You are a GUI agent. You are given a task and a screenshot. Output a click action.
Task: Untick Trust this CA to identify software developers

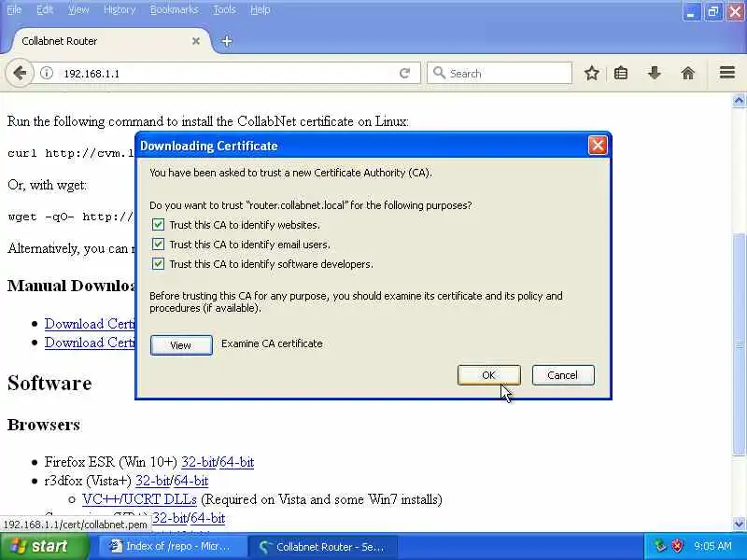coord(158,264)
